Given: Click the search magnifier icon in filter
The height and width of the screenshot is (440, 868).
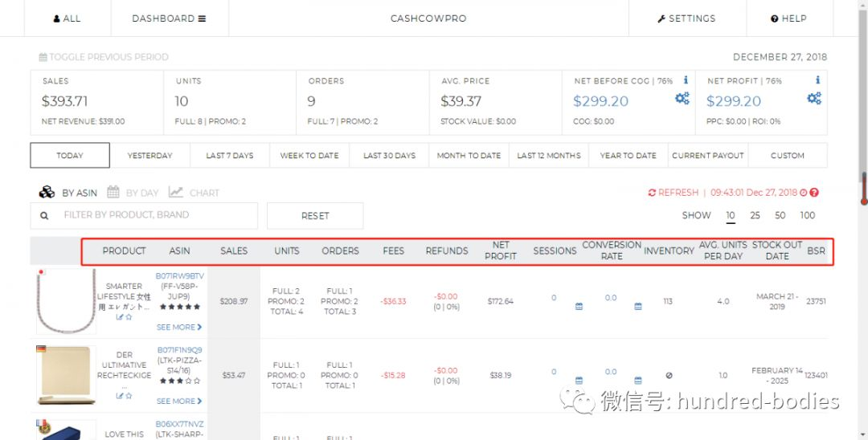Looking at the screenshot, I should pyautogui.click(x=44, y=215).
